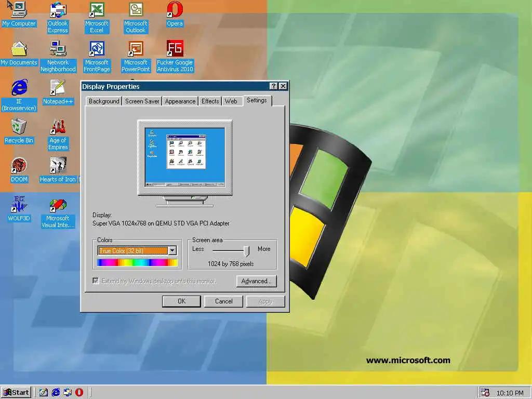Viewport: 532px width, 399px height.
Task: Expand the Colors dropdown arrow
Action: pos(172,251)
